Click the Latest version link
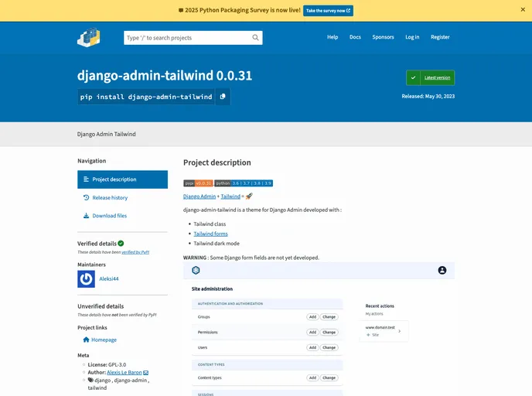Viewport: 532px width, 396px height. tap(437, 77)
